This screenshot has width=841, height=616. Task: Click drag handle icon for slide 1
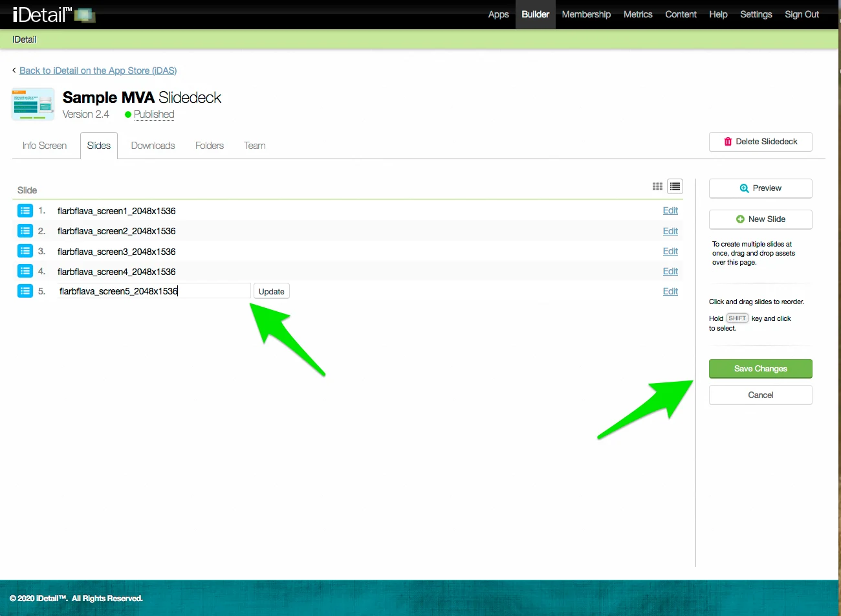(x=25, y=210)
